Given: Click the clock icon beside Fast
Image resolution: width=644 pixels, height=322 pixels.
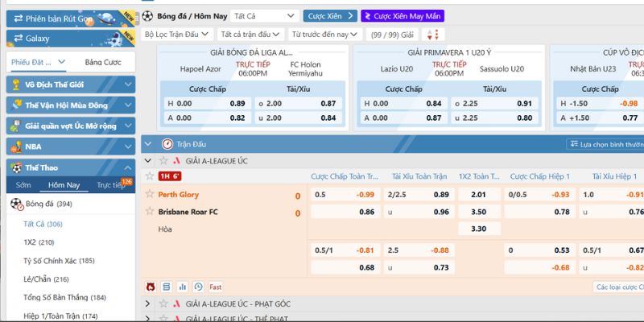Looking at the screenshot, I should point(197,286).
